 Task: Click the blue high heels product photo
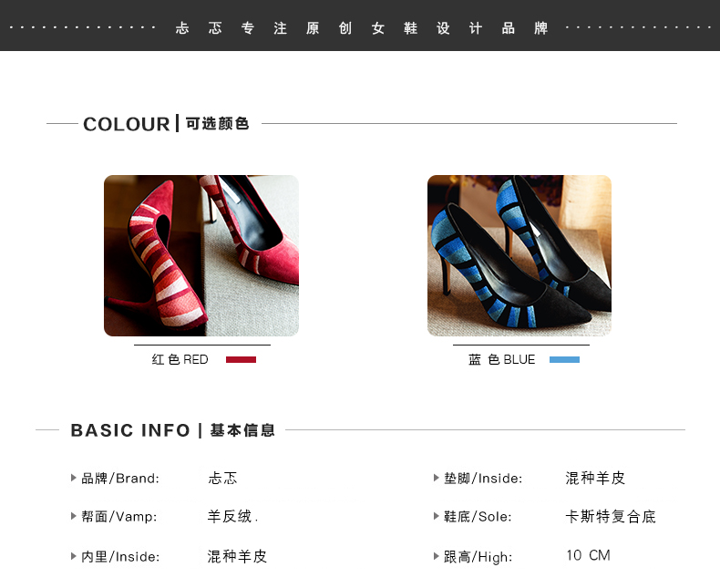519,255
